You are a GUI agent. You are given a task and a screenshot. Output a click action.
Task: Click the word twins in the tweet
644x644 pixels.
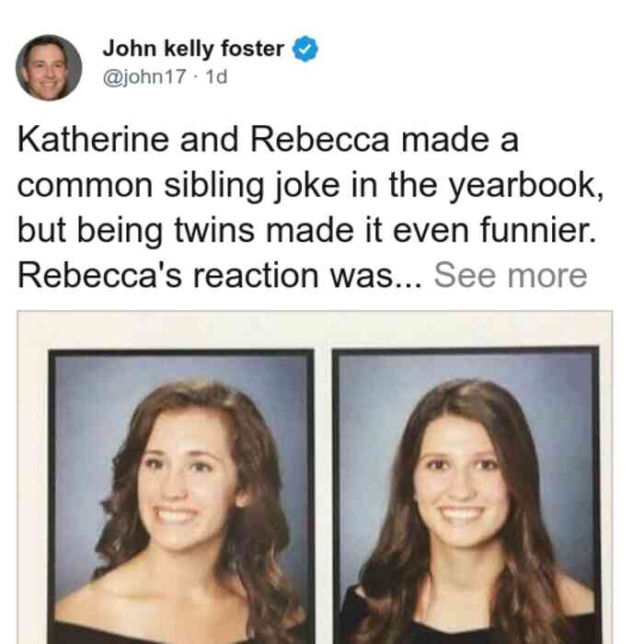(214, 230)
